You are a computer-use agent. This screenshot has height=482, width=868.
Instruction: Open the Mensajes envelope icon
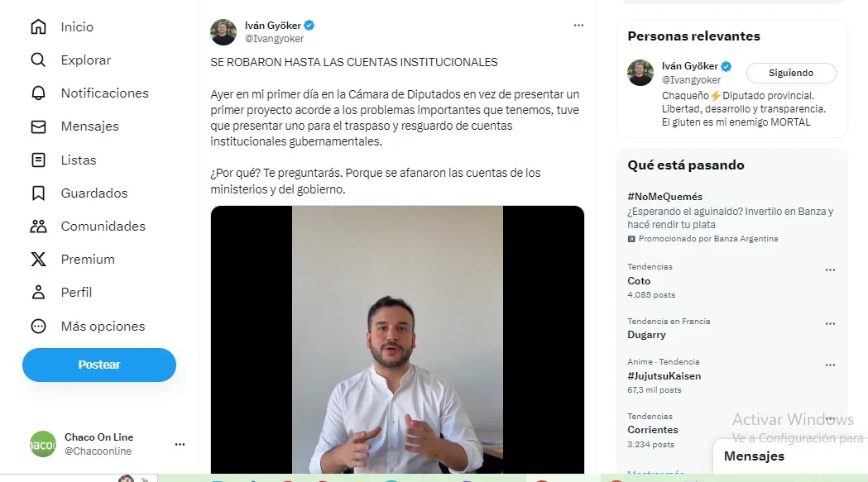(x=38, y=126)
